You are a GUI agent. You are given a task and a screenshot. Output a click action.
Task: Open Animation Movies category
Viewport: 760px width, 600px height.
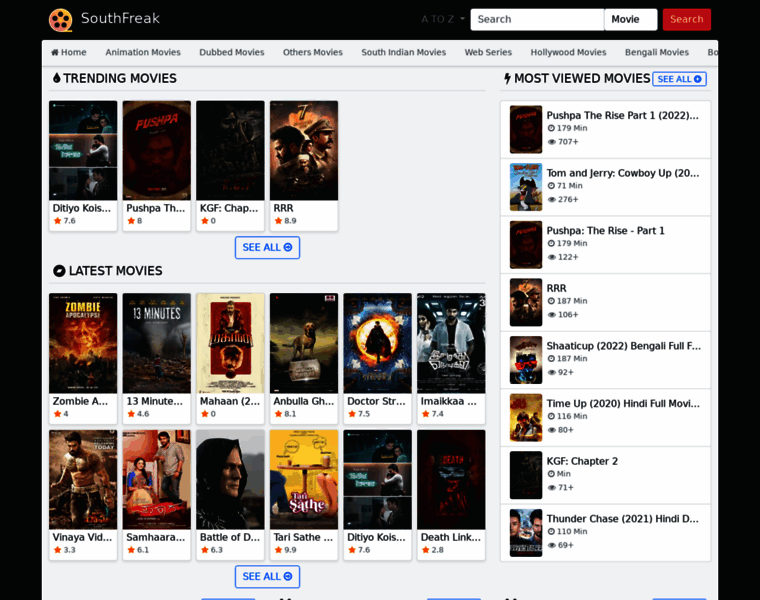click(143, 52)
